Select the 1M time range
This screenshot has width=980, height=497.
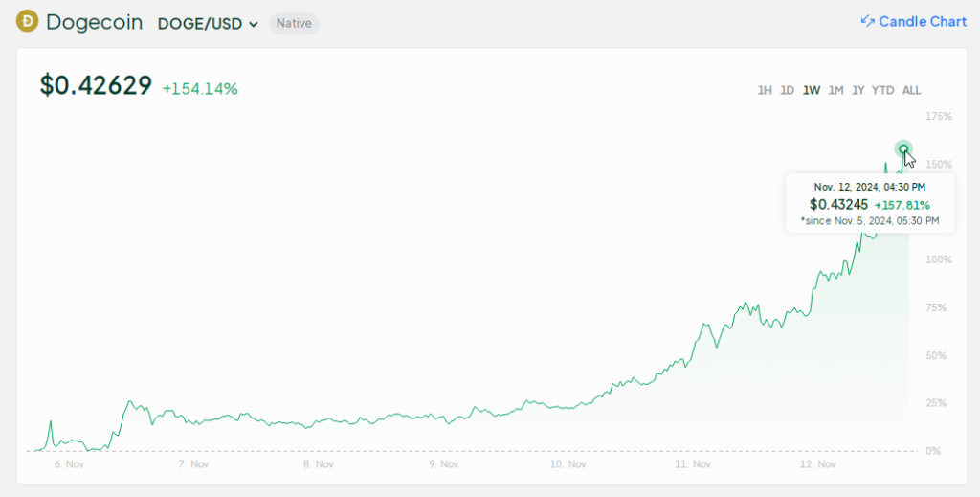click(835, 90)
